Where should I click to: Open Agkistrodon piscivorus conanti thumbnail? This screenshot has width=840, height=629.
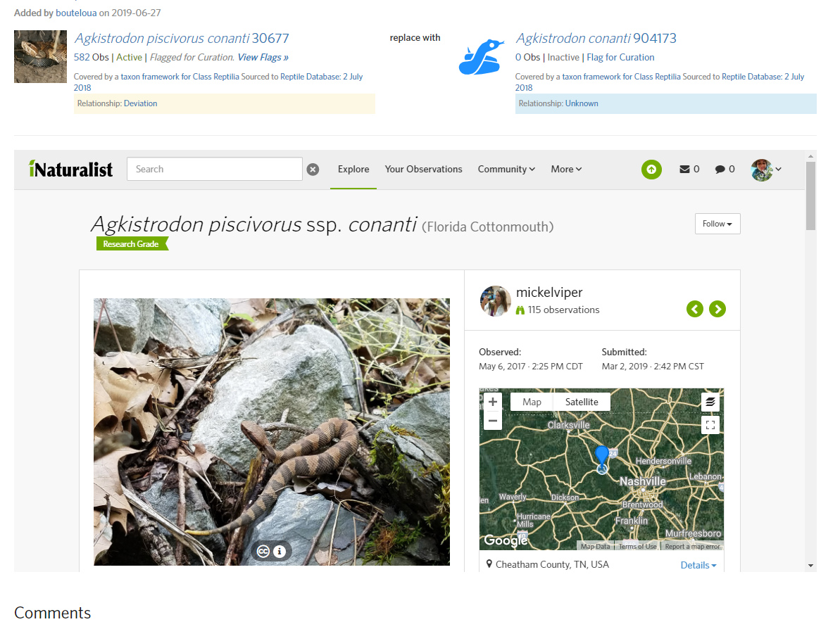[40, 57]
